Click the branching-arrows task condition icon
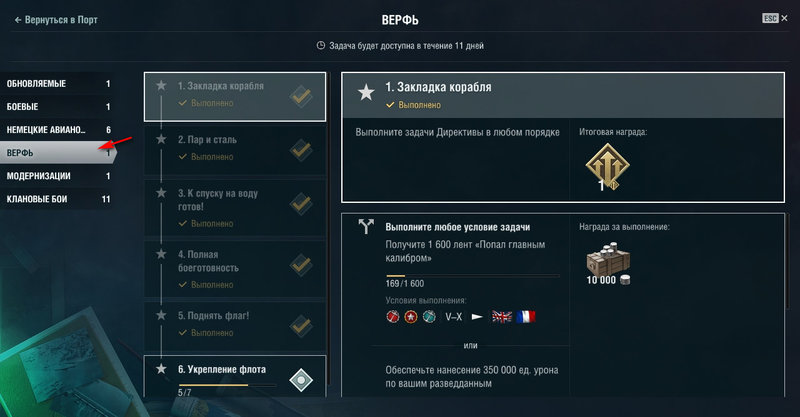 tap(365, 228)
